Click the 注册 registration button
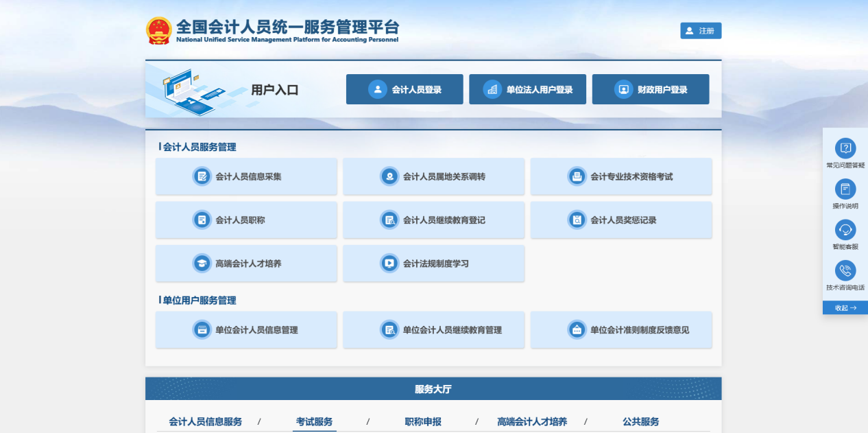 tap(700, 30)
